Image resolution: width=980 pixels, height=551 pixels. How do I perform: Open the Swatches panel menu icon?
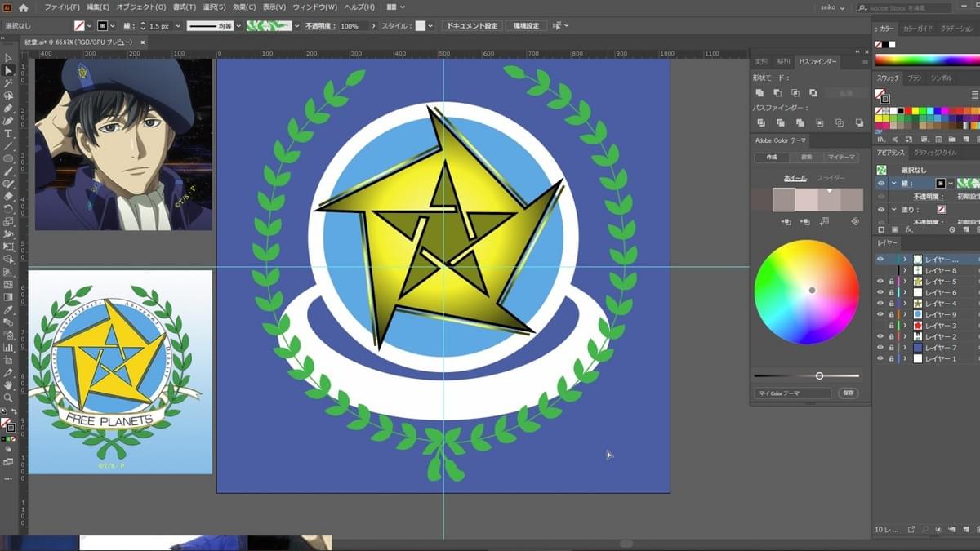pyautogui.click(x=974, y=95)
